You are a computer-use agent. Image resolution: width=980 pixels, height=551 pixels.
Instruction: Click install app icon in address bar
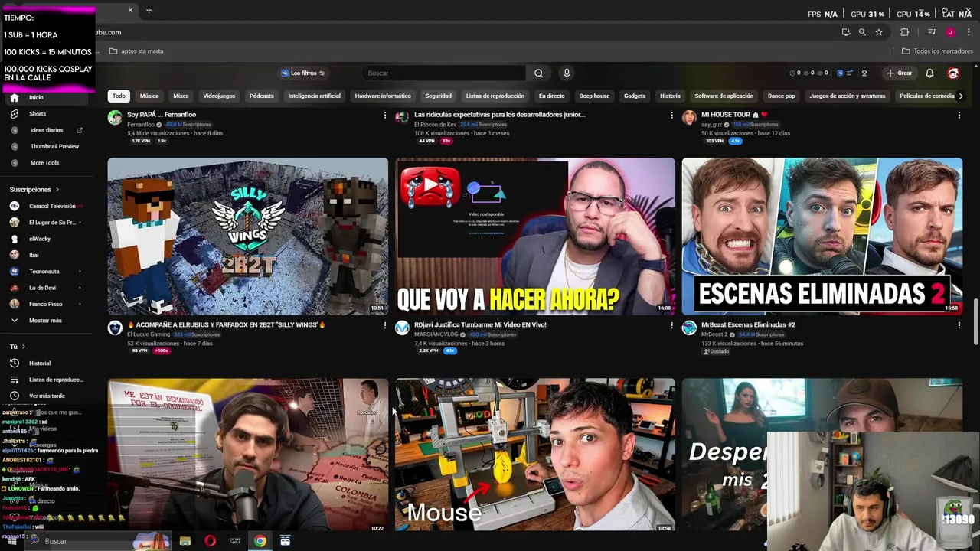[x=846, y=32]
